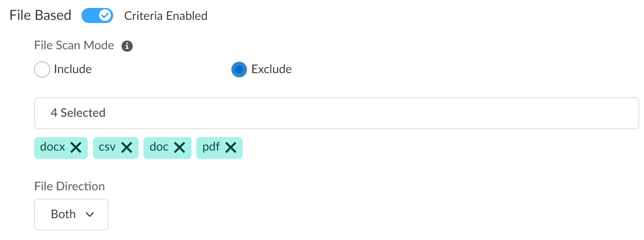644x240 pixels.
Task: Click the chevron arrow beside Both
Action: 90,215
